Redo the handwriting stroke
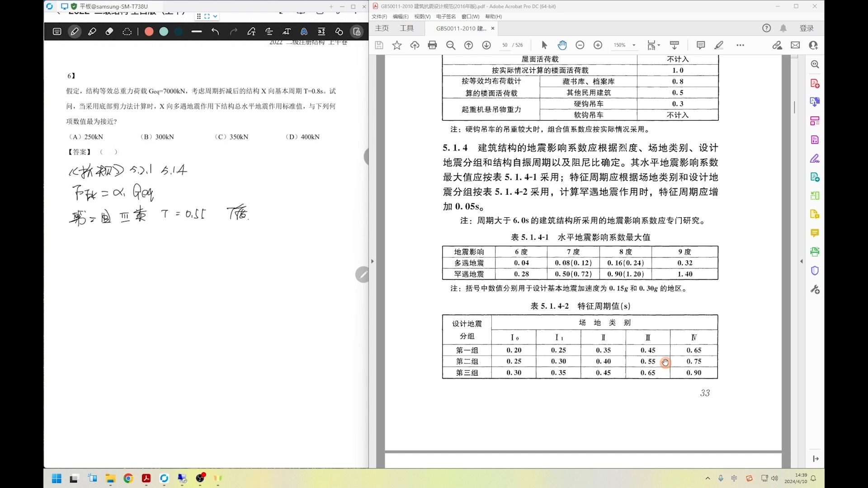The width and height of the screenshot is (868, 488). point(233,32)
